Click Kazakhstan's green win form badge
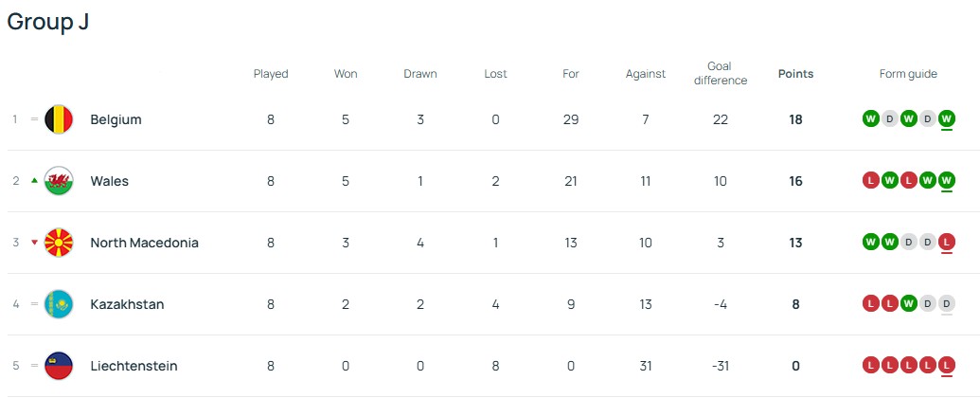980x398 pixels. click(909, 304)
